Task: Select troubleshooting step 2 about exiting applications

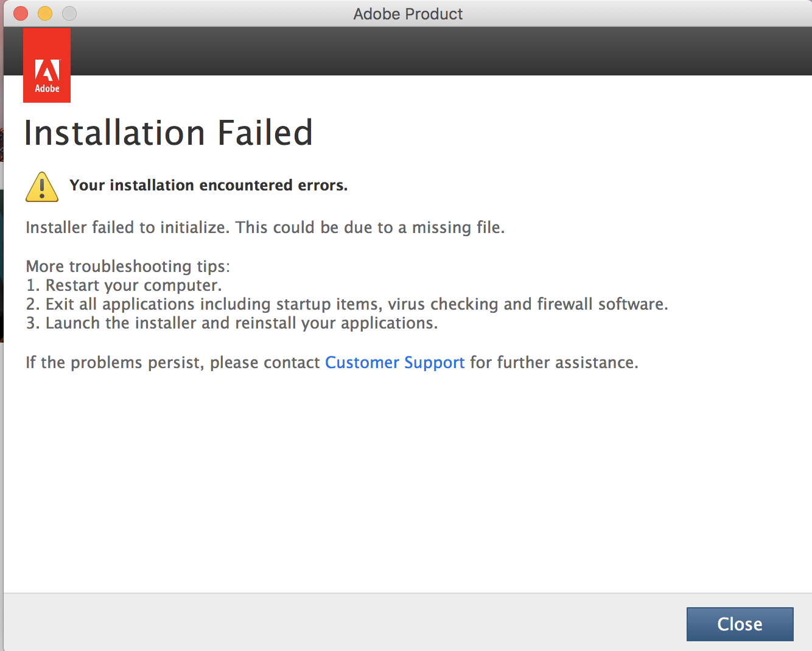Action: (x=347, y=304)
